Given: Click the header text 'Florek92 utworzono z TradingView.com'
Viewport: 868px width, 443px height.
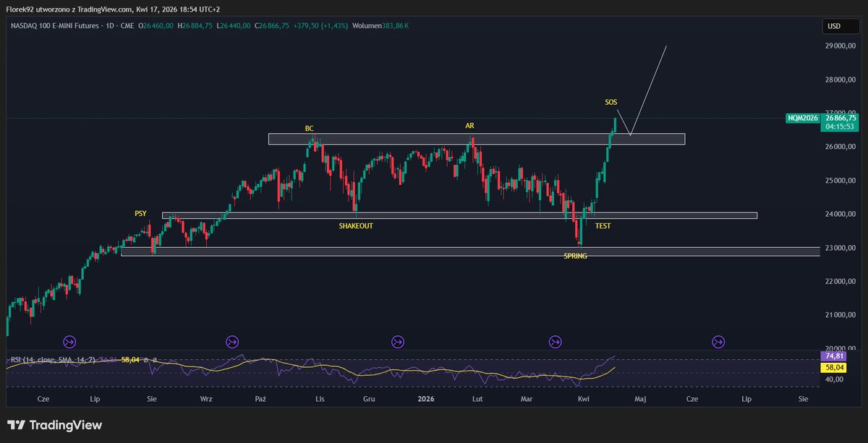Looking at the screenshot, I should [x=68, y=9].
